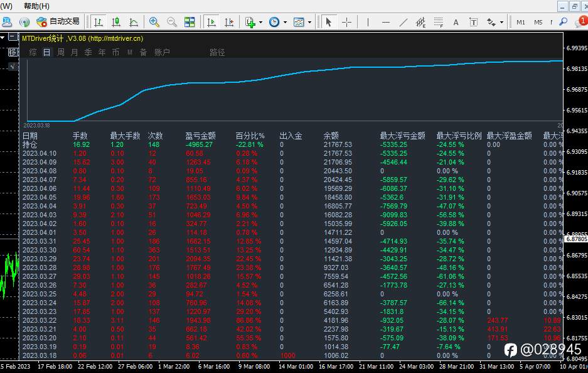The image size is (588, 373).
Task: Click the search magnifier icon
Action: 563,22
